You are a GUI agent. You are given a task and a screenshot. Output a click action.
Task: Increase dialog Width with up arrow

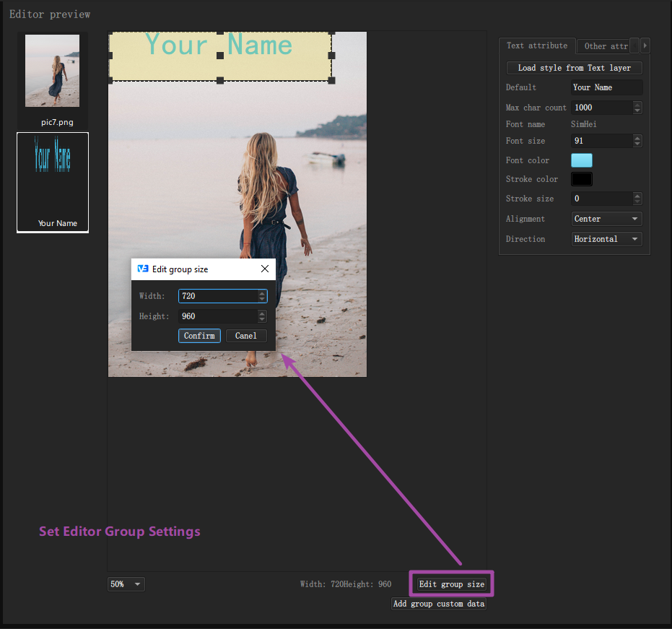(262, 293)
